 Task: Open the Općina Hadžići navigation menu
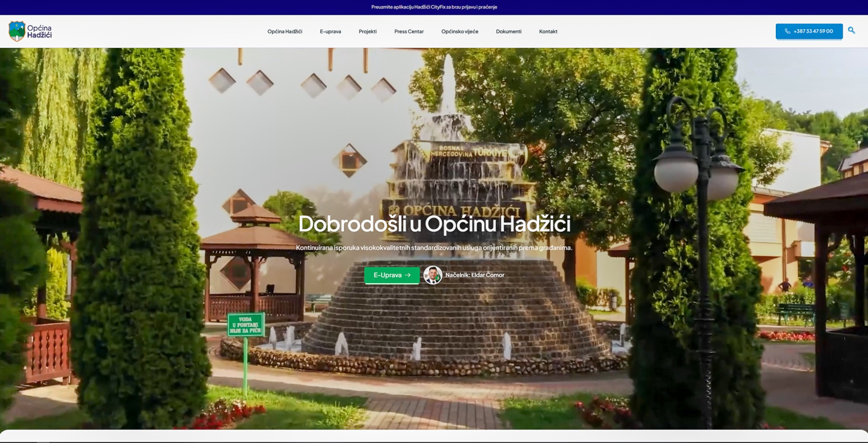click(x=284, y=32)
